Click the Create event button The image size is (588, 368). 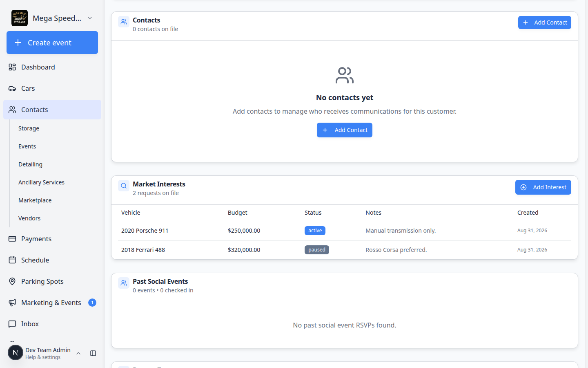point(52,43)
